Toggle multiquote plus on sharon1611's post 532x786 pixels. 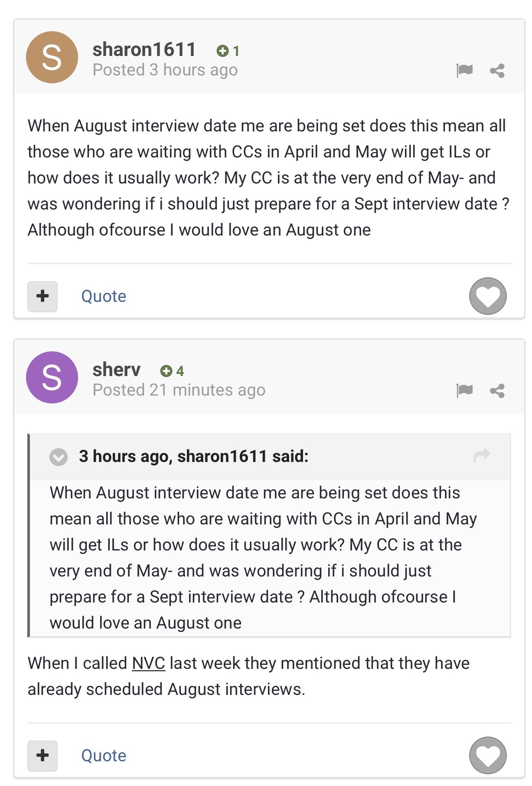coord(42,296)
